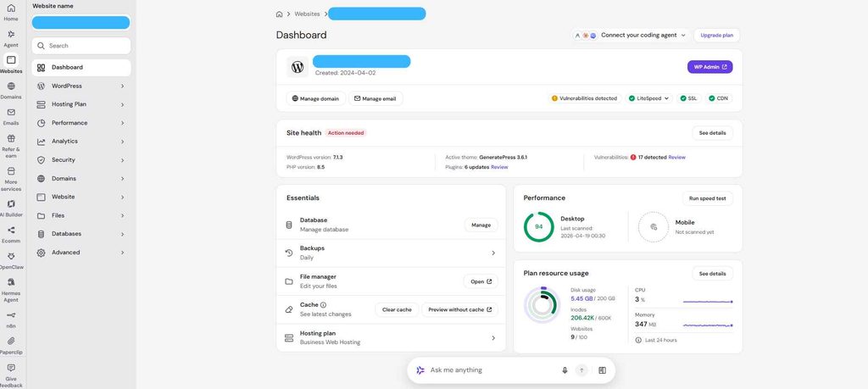Viewport: 868px width, 389px height.
Task: Open the Paperclip rail icon
Action: 11,341
